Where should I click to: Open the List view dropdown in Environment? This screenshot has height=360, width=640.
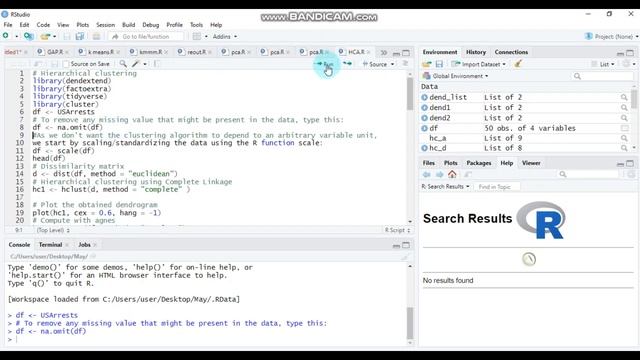coord(603,64)
